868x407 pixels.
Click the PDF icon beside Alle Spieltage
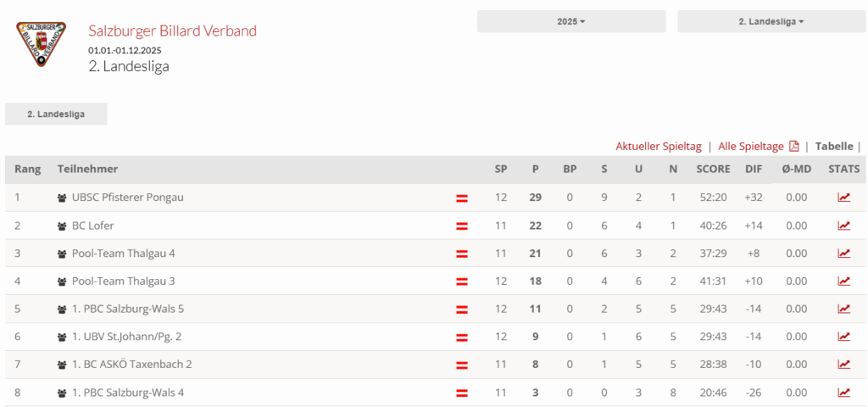point(794,147)
